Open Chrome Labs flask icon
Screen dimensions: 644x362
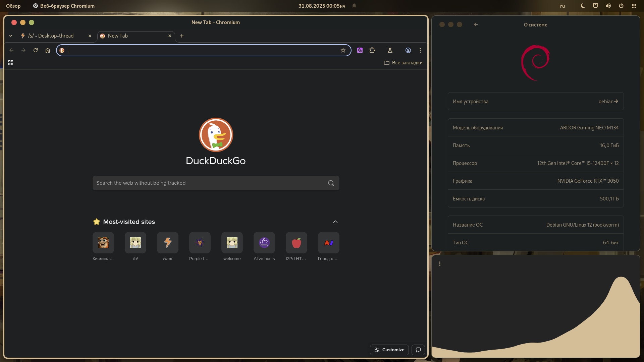pos(390,50)
